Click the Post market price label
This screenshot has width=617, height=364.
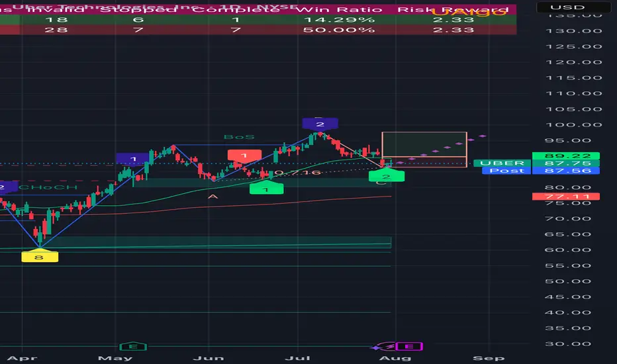click(x=507, y=170)
